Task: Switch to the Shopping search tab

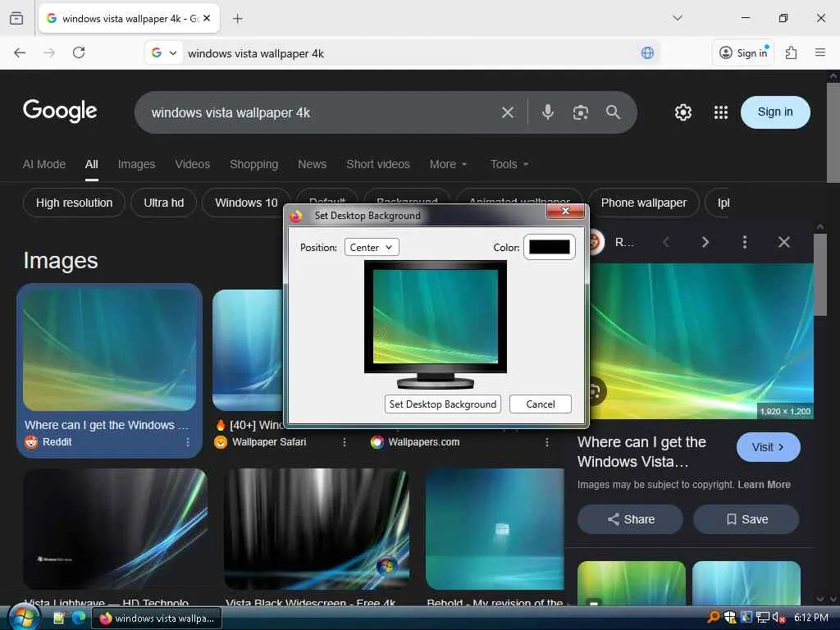Action: pyautogui.click(x=254, y=164)
